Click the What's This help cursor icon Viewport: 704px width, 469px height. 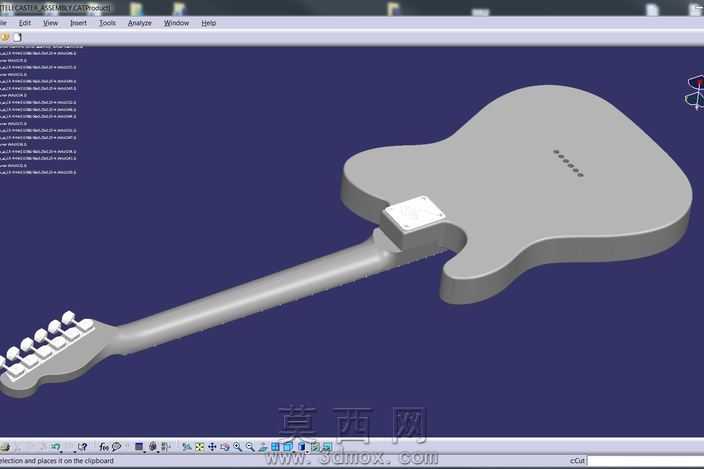point(83,447)
